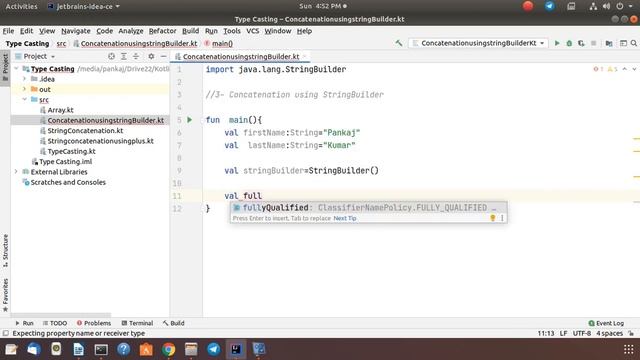Open Project Structure icon in toolbar
The height and width of the screenshot is (360, 640).
coord(609,43)
